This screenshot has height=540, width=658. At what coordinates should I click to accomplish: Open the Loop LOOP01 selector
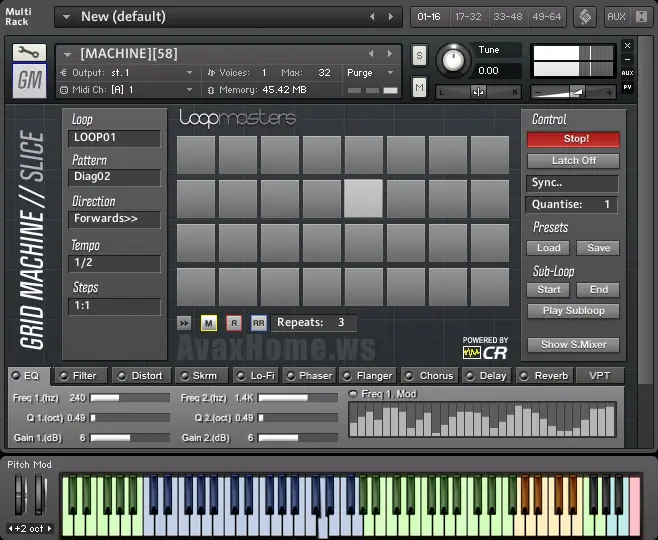pos(114,138)
